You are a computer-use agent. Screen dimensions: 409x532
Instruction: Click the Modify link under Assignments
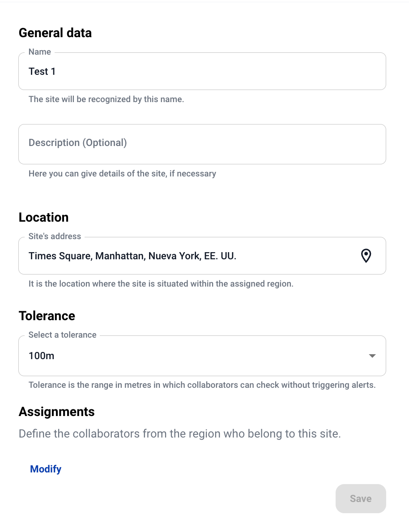pyautogui.click(x=46, y=469)
